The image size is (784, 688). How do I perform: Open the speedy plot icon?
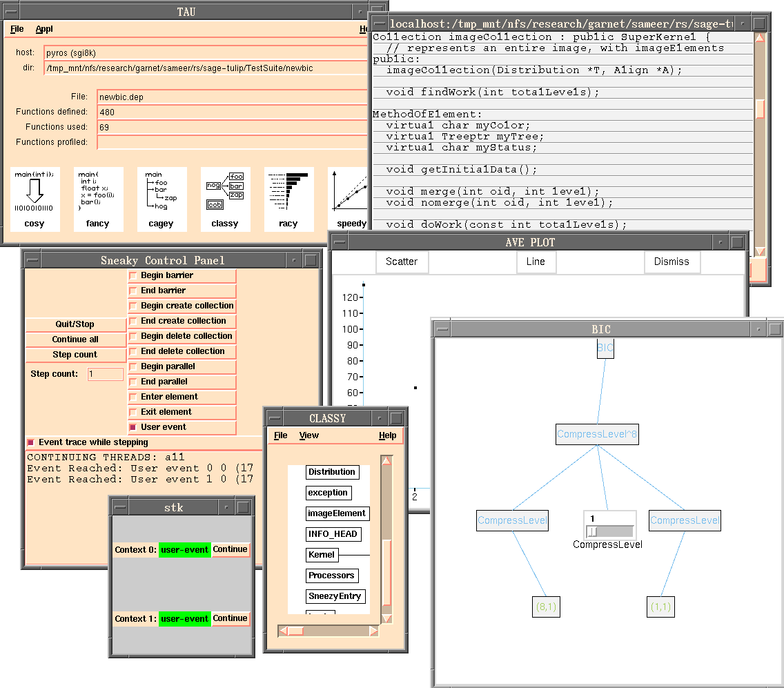click(349, 199)
